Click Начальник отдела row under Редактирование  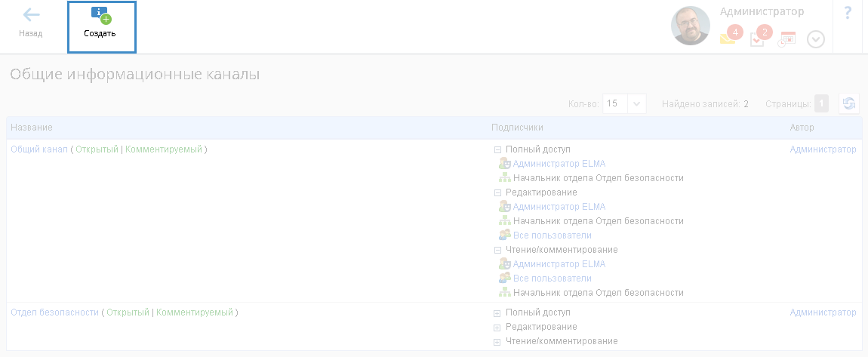point(599,221)
